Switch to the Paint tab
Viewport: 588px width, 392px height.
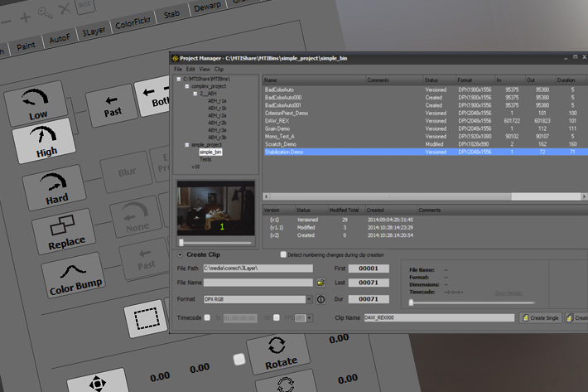pyautogui.click(x=26, y=46)
